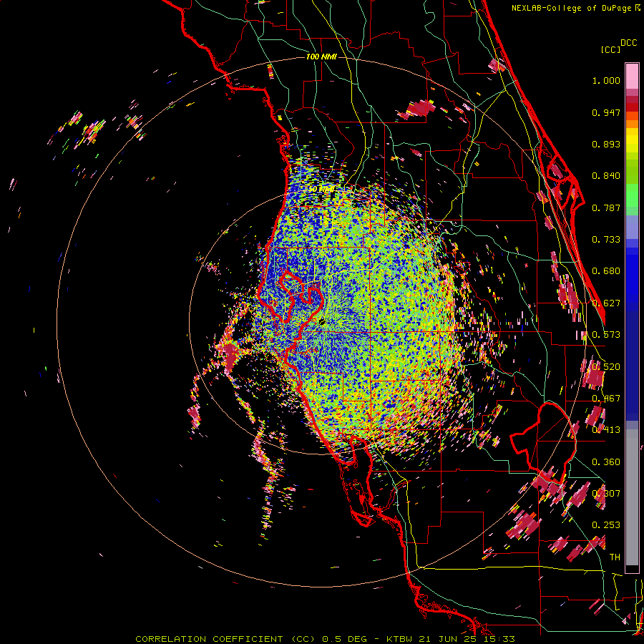This screenshot has width=644, height=644.
Task: Click the 0.573 scale value
Action: 606,335
